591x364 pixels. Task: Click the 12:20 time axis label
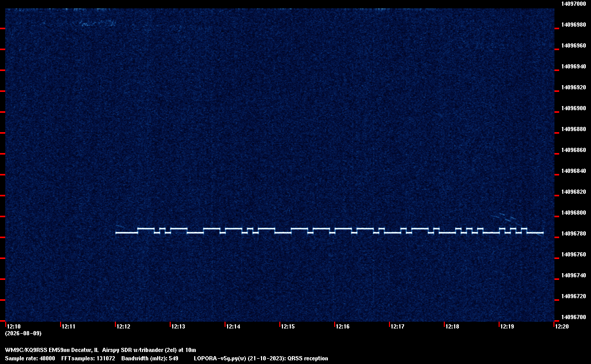coord(562,326)
